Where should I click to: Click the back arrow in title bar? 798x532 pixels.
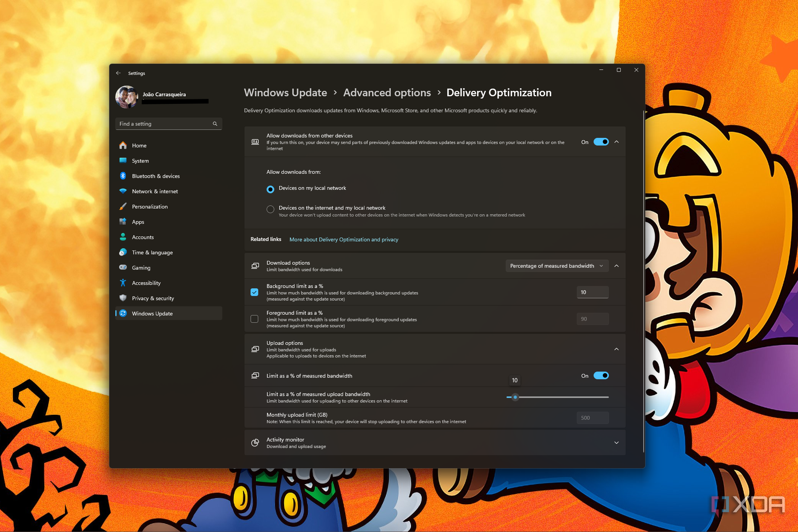tap(118, 73)
